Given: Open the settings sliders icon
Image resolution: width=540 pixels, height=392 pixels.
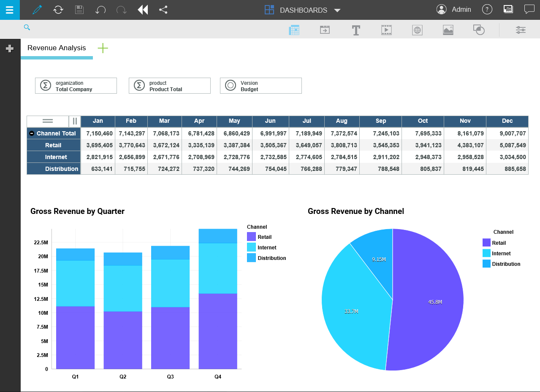Looking at the screenshot, I should point(521,30).
